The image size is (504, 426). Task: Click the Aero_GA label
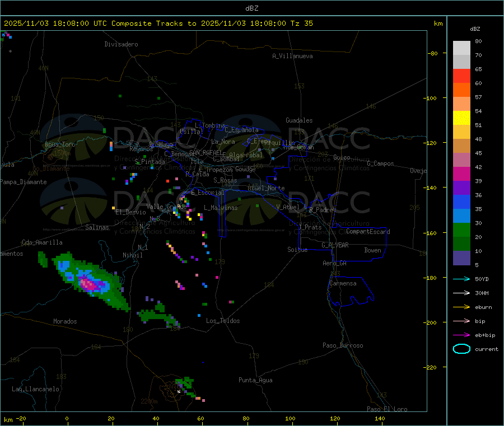point(335,263)
